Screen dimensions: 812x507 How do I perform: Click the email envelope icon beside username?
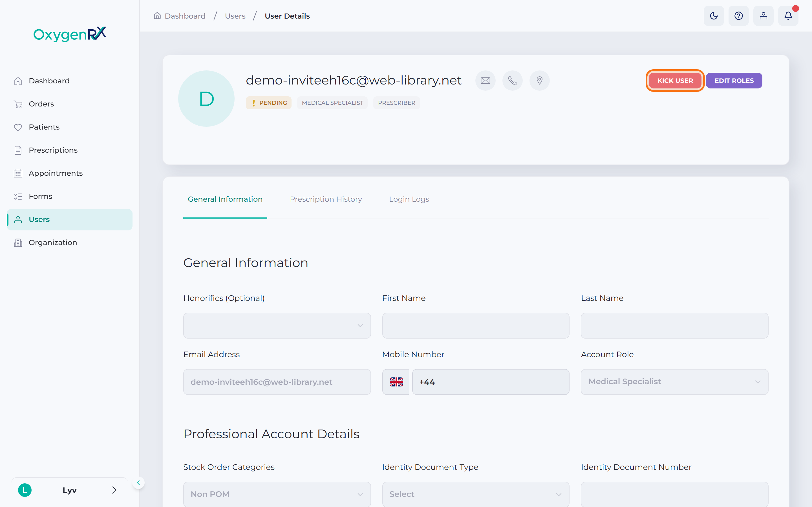click(486, 81)
